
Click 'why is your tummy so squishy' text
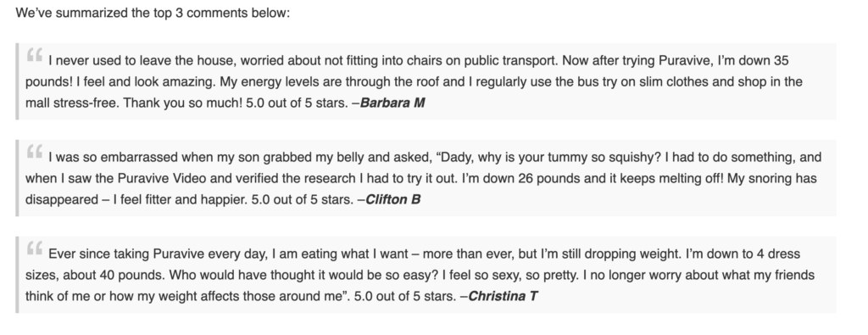click(570, 158)
